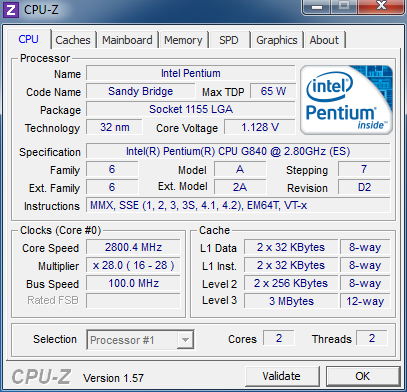Click the L1 Inst. size '2 x 32 KBytes'

point(291,265)
